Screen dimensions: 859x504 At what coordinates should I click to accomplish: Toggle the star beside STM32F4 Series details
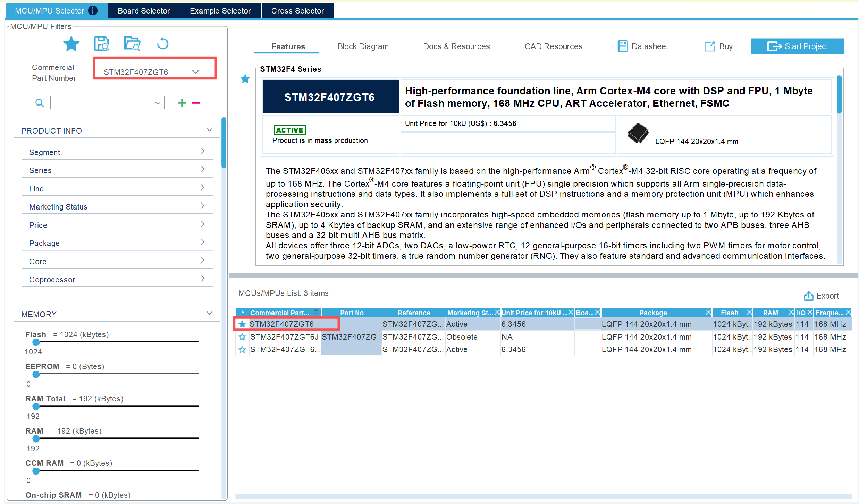click(x=245, y=79)
